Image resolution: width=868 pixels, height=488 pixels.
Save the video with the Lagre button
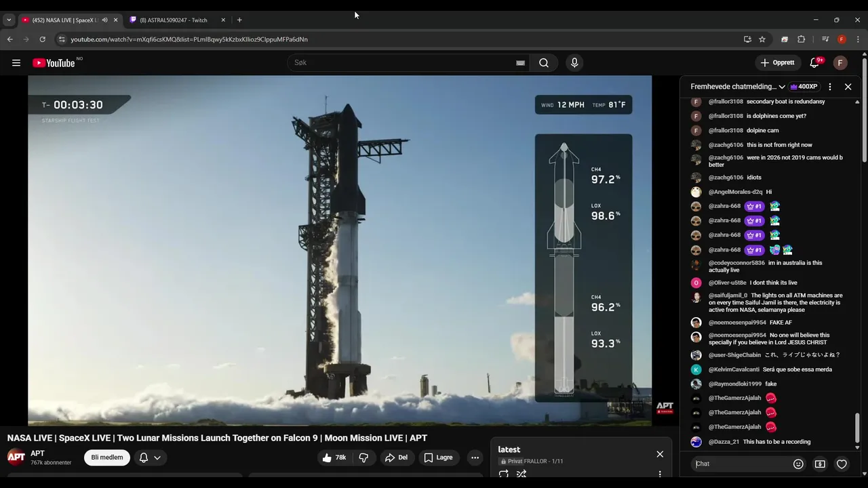(x=438, y=457)
